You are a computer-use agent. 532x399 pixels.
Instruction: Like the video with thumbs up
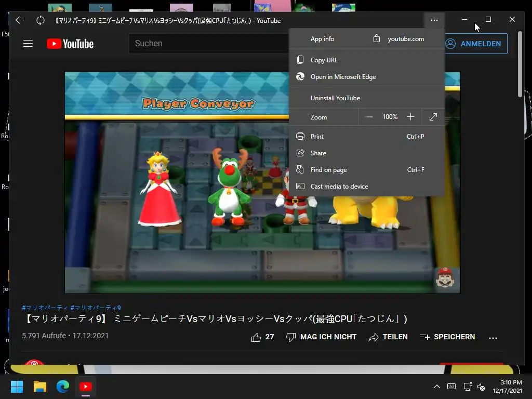click(x=262, y=337)
